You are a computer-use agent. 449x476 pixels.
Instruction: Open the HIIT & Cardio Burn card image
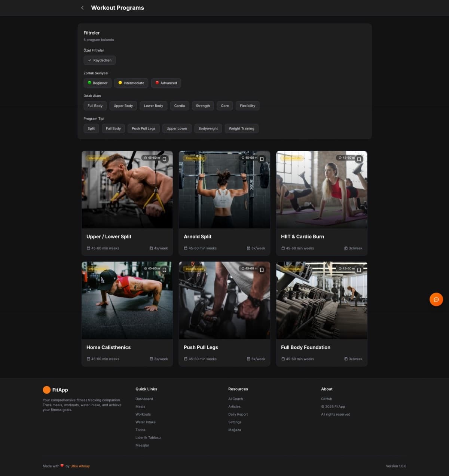click(x=322, y=190)
